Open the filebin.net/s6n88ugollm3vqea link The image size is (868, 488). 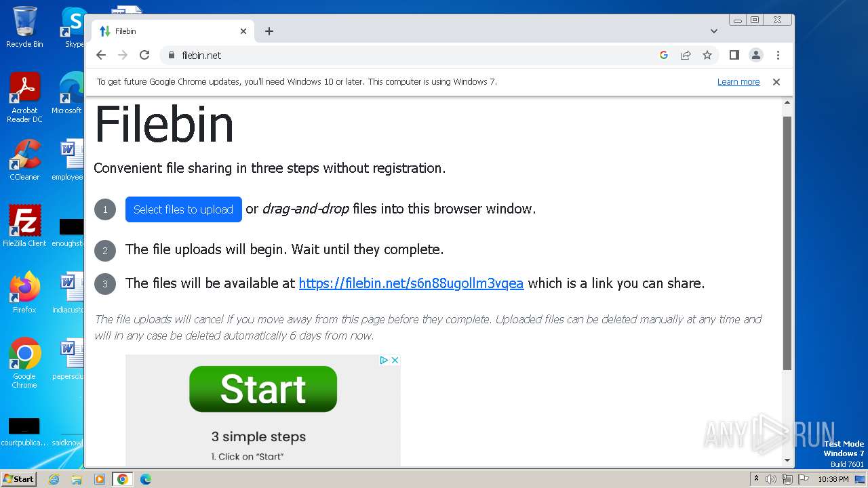[x=411, y=283]
